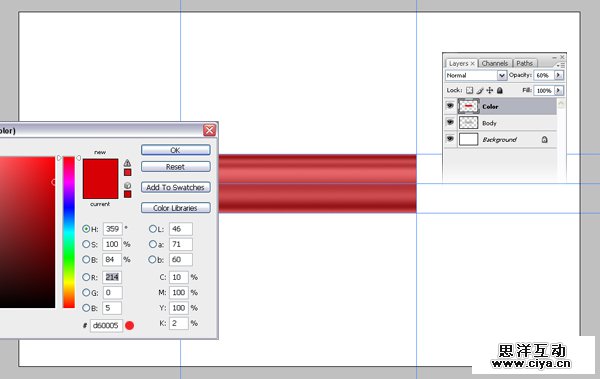Viewport: 600px width, 379px height.
Task: Click the Color Libraries button
Action: tap(176, 208)
